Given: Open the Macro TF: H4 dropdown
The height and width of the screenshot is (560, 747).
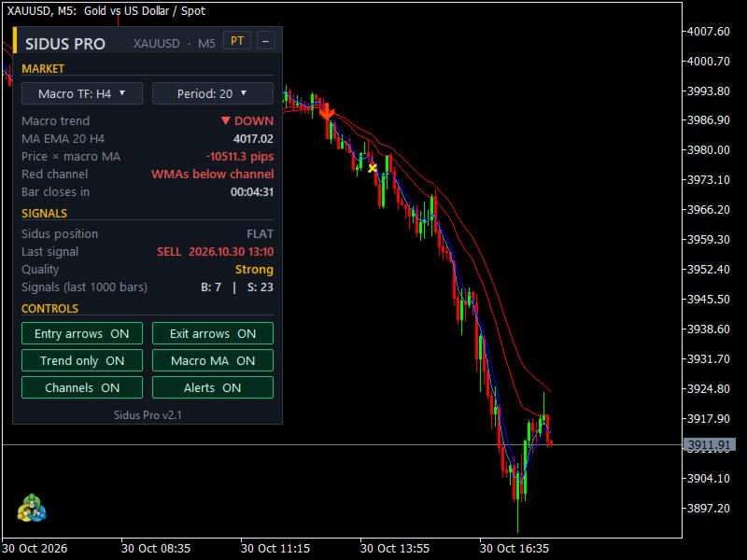Looking at the screenshot, I should [x=82, y=93].
